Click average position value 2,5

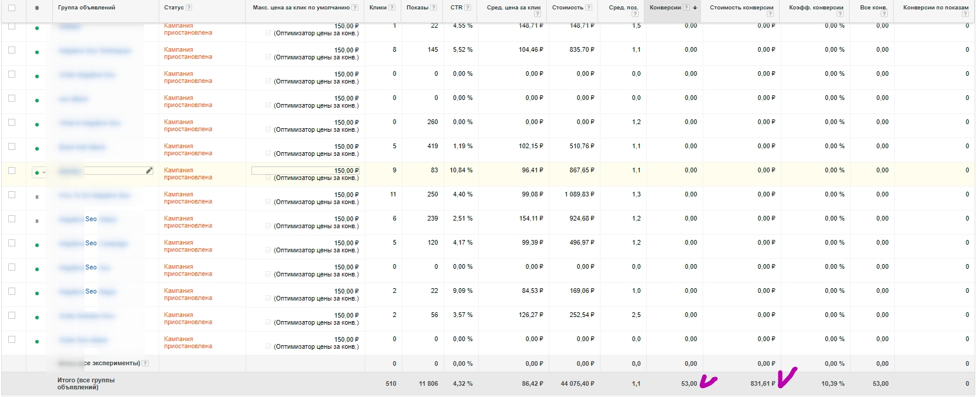point(636,315)
